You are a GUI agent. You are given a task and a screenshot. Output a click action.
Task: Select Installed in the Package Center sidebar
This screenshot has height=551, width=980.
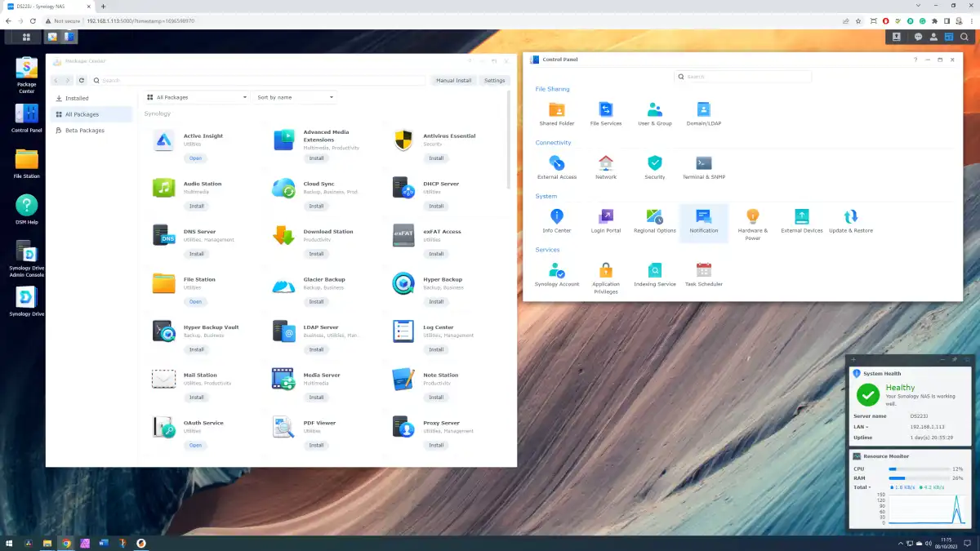(77, 98)
